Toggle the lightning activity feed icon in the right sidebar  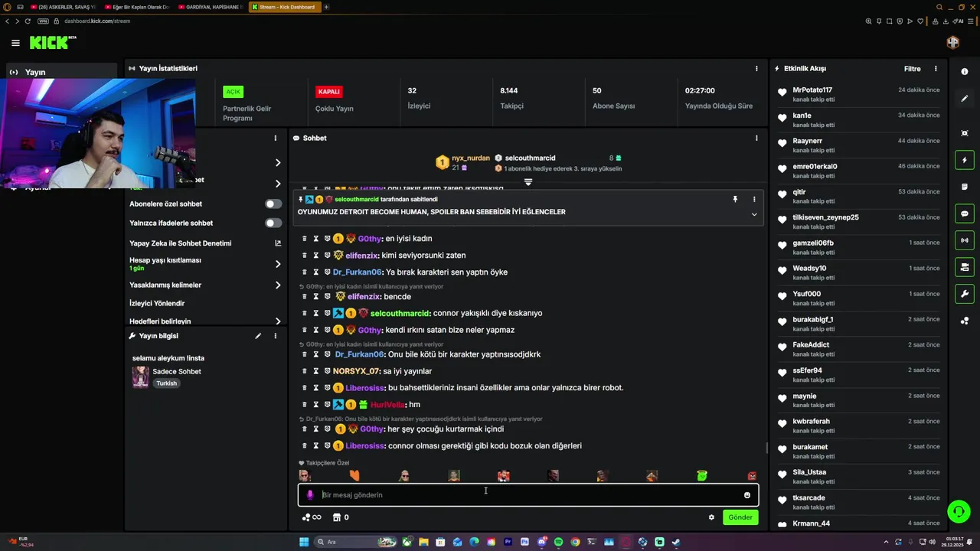coord(965,160)
